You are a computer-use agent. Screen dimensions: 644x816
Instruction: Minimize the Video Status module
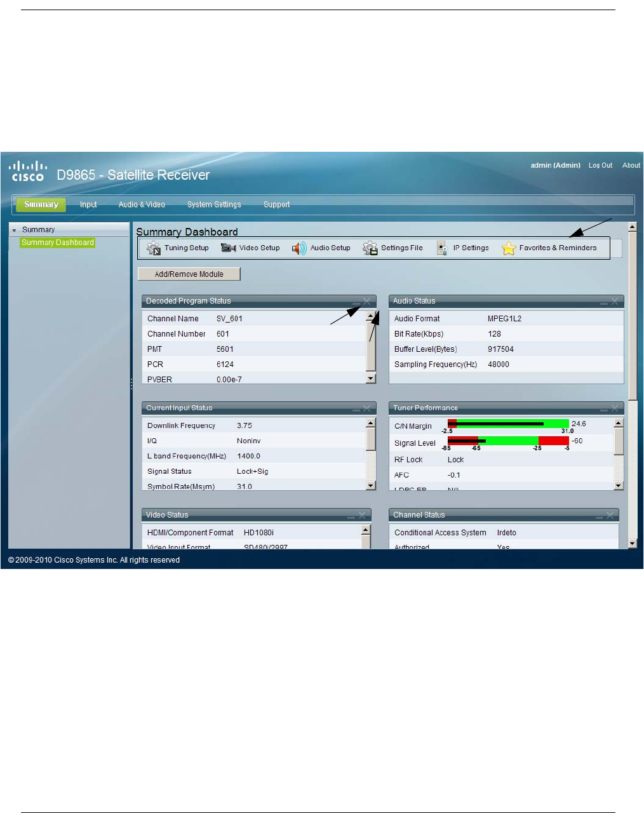pyautogui.click(x=351, y=516)
